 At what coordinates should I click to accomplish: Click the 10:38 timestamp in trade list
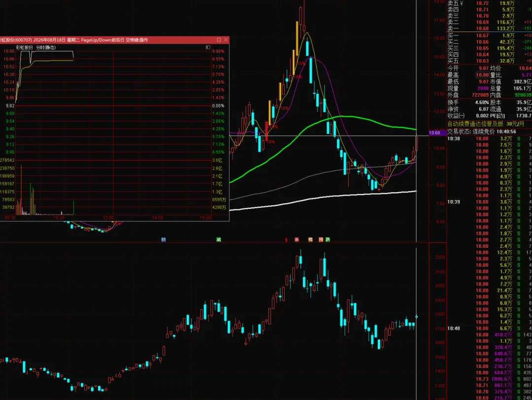coord(454,139)
